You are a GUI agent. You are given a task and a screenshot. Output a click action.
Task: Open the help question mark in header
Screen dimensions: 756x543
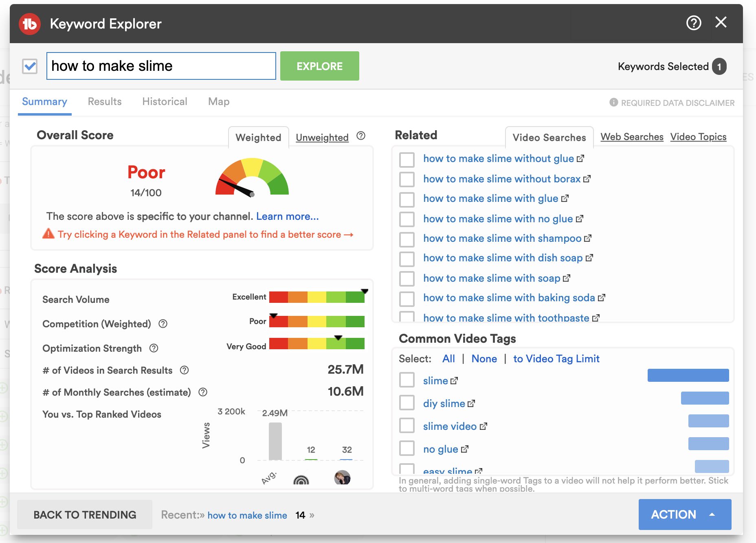pyautogui.click(x=694, y=23)
